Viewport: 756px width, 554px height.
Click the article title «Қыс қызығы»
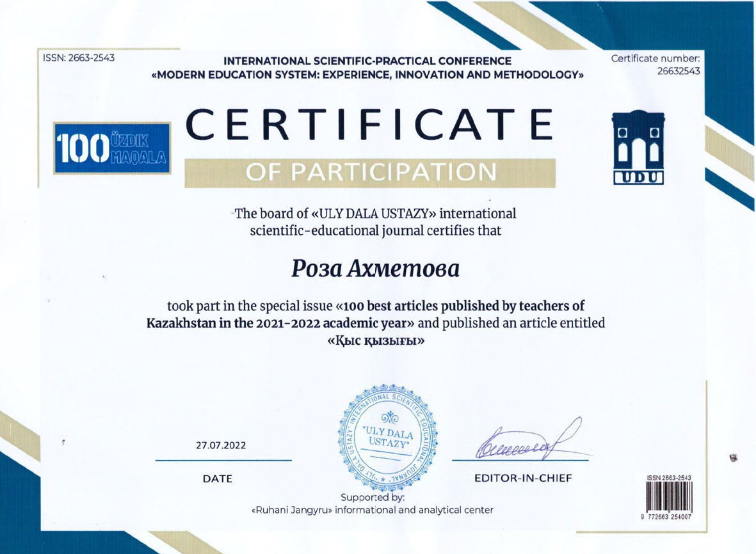coord(376,341)
